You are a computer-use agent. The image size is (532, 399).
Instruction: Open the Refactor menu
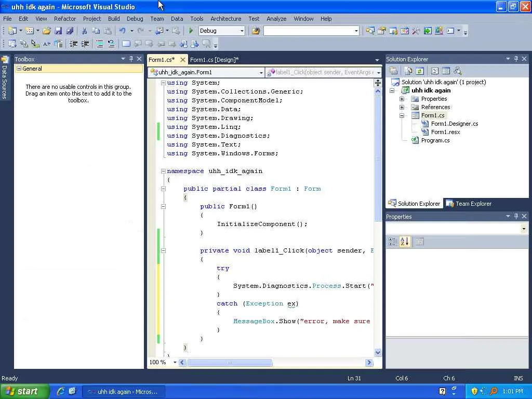[x=65, y=19]
